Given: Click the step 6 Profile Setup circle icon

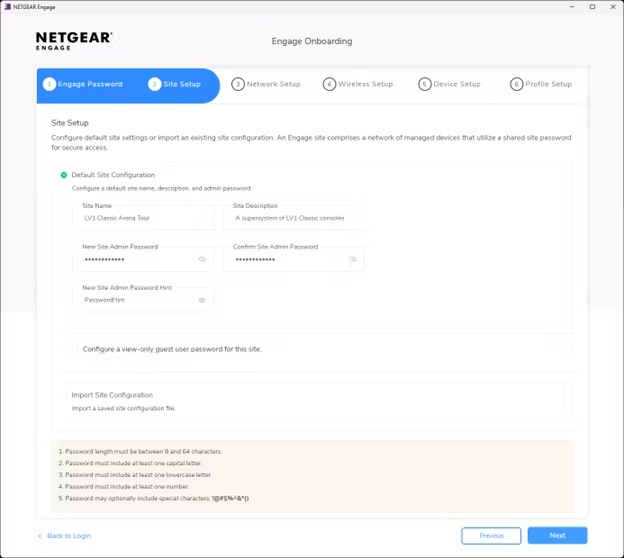Looking at the screenshot, I should 517,84.
